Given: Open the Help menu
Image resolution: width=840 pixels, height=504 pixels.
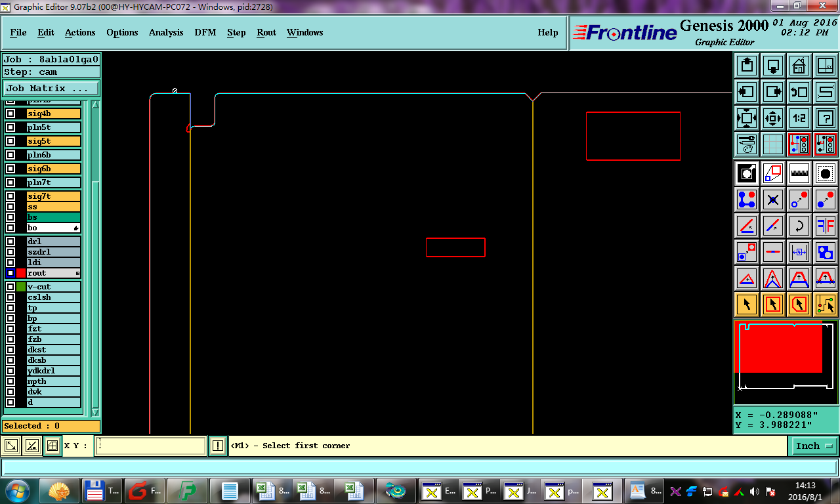Looking at the screenshot, I should click(x=548, y=32).
